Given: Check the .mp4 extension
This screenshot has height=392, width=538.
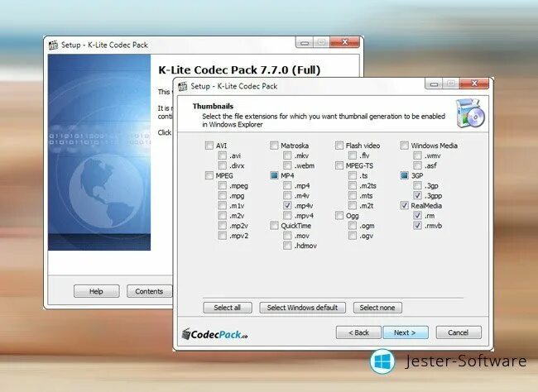Looking at the screenshot, I should 287,185.
